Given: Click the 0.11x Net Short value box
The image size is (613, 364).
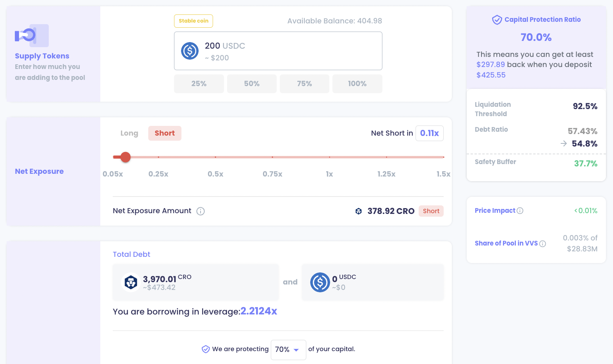Looking at the screenshot, I should [x=429, y=133].
